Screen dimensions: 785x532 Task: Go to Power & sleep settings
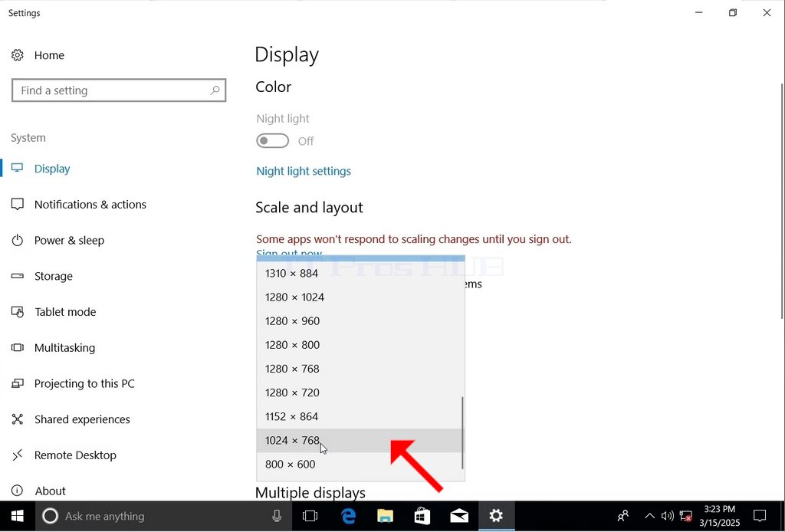click(x=69, y=240)
